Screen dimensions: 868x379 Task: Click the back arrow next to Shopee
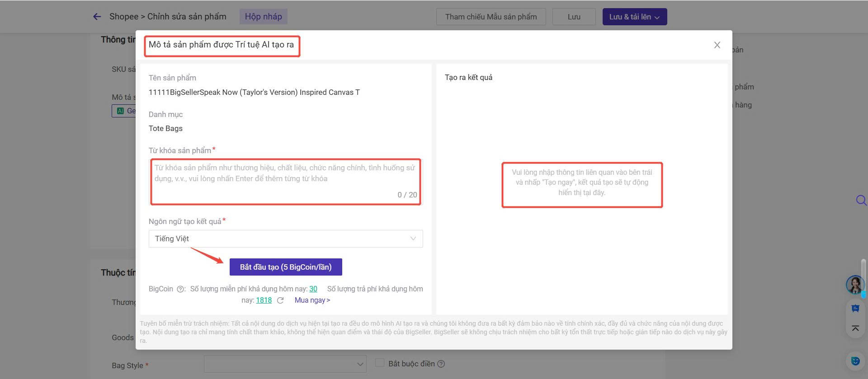[x=97, y=17]
